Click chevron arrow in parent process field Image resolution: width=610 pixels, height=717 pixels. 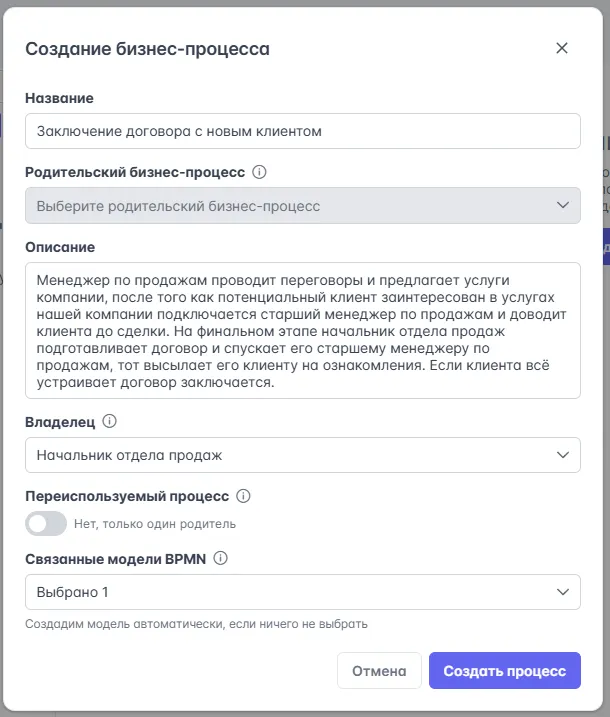tap(560, 206)
